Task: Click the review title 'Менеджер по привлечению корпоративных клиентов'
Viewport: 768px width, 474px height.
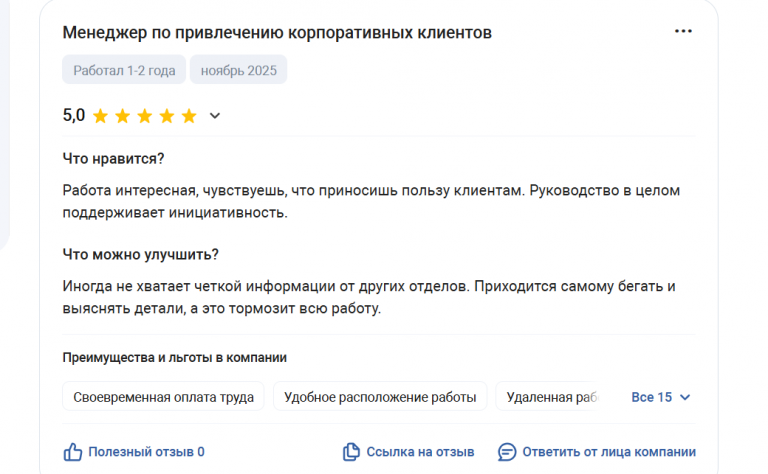Action: pyautogui.click(x=277, y=33)
